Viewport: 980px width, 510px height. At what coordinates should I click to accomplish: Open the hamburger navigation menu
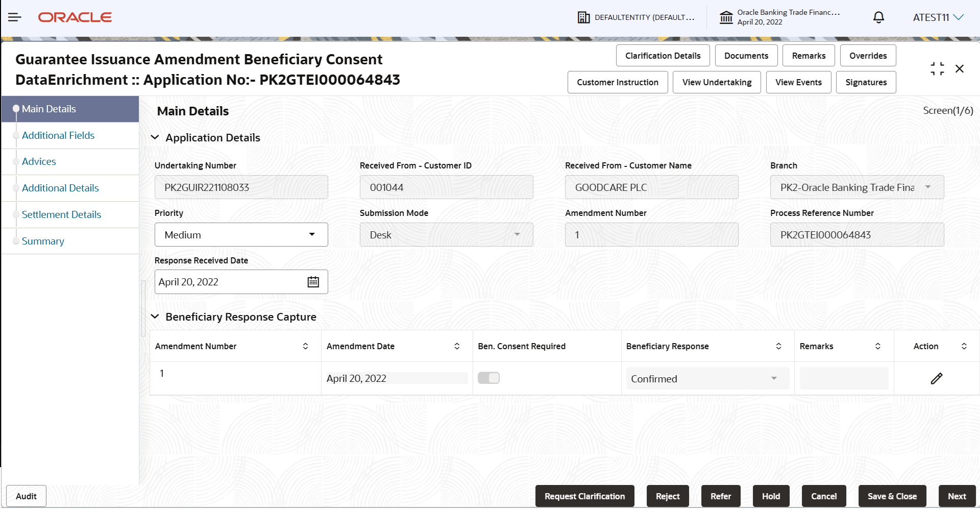point(15,17)
